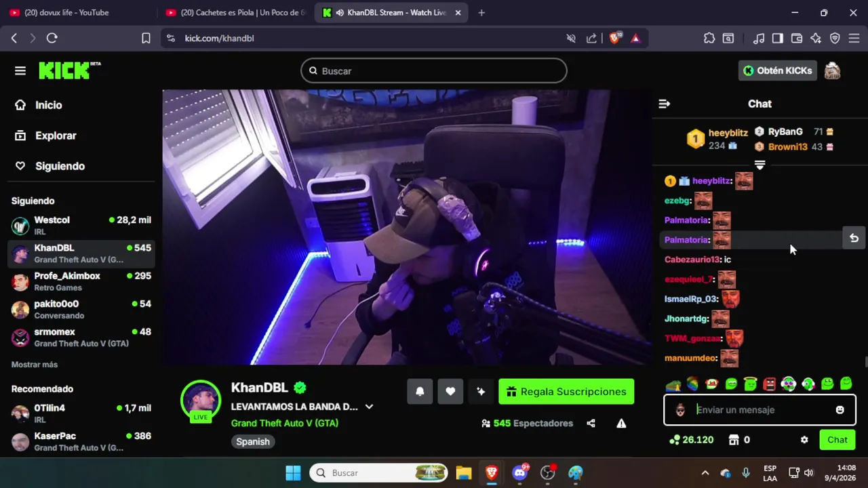Open the emoji picker in the chat input

[x=840, y=410]
